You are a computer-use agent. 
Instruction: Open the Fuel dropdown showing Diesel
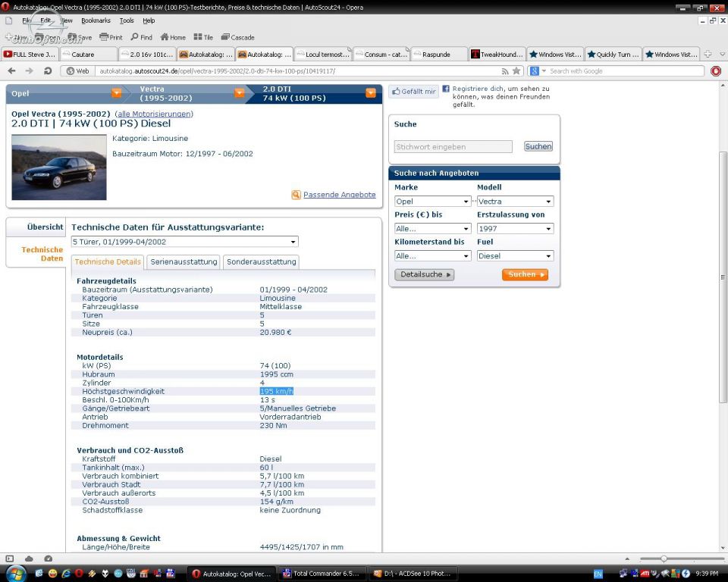[x=516, y=255]
